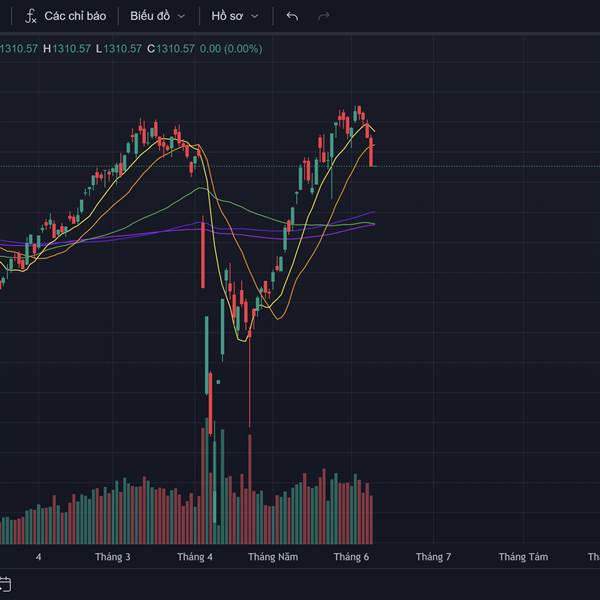This screenshot has height=600, width=600.
Task: Click the Tháng 7 time axis label
Action: [x=434, y=557]
